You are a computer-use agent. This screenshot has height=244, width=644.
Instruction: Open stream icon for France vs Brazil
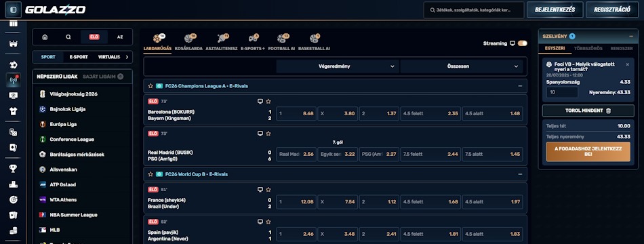click(260, 189)
